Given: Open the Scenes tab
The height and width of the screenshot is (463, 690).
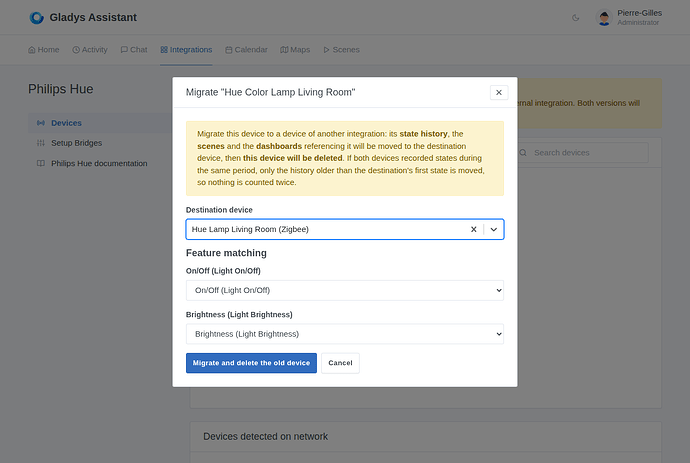Looking at the screenshot, I should click(341, 50).
